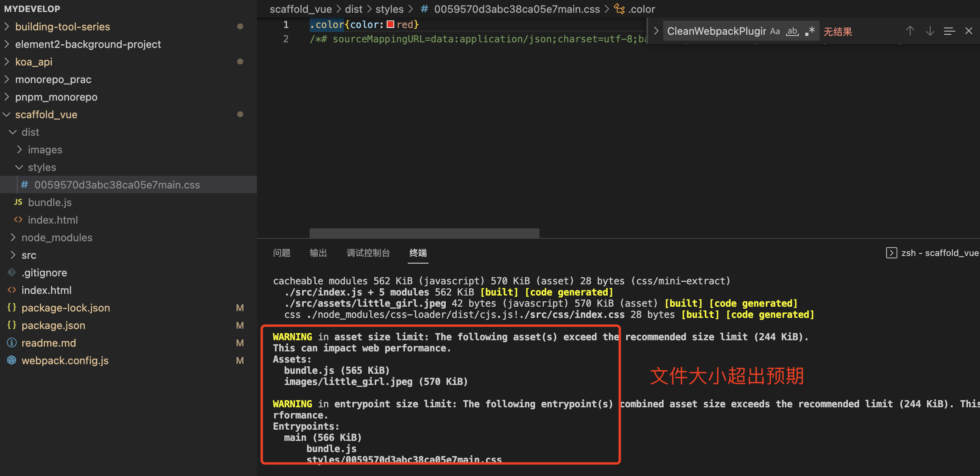Click Find in Selection icon
Screen dimensions: 980x476
click(x=949, y=31)
